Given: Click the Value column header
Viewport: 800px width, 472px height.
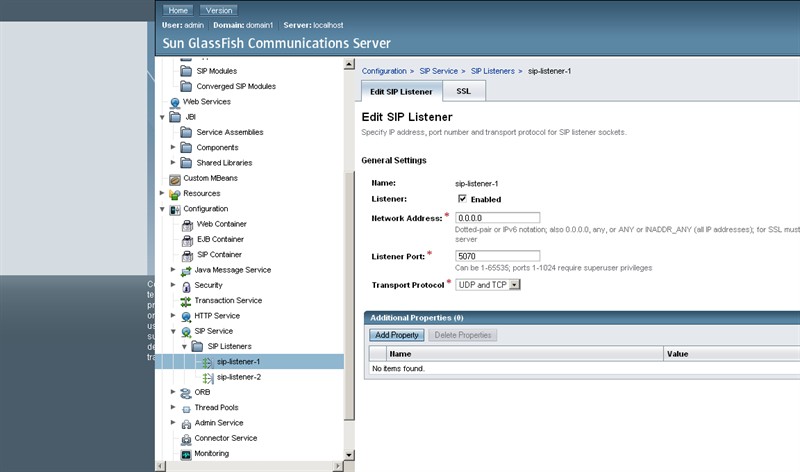Looking at the screenshot, I should click(x=731, y=354).
